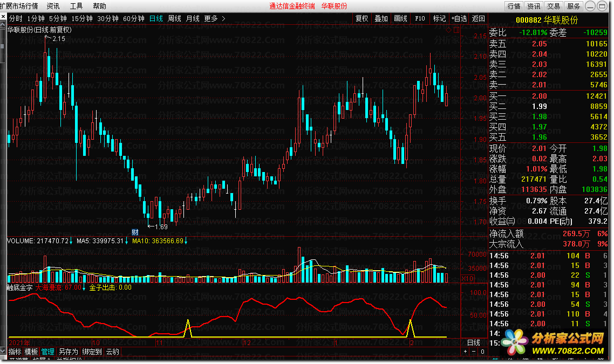Click the X10 volume scale label
This screenshot has width=614, height=364.
pos(468,279)
